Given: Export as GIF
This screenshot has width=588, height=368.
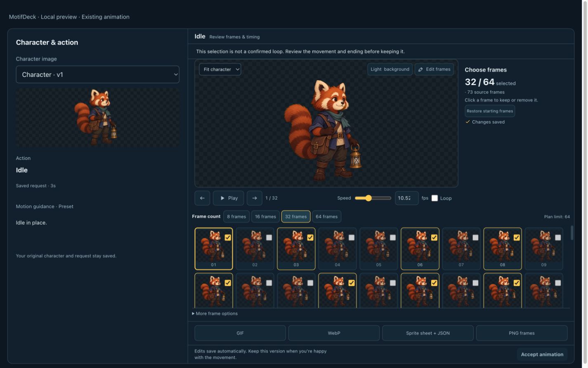Looking at the screenshot, I should (x=240, y=333).
